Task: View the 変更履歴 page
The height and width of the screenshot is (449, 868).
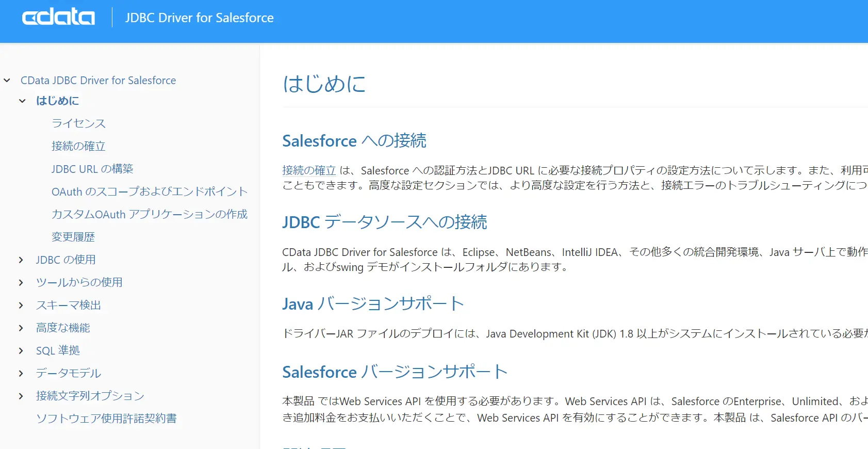Action: (73, 237)
